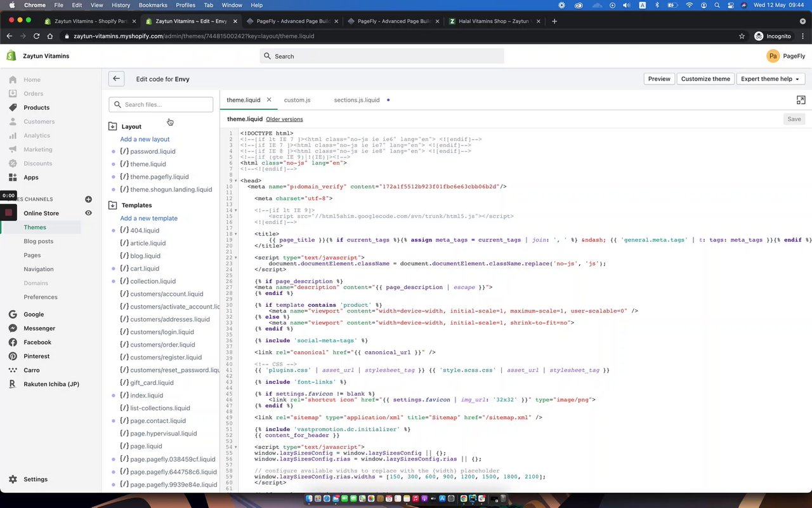Click the Customize theme button
The width and height of the screenshot is (812, 508).
(x=705, y=79)
